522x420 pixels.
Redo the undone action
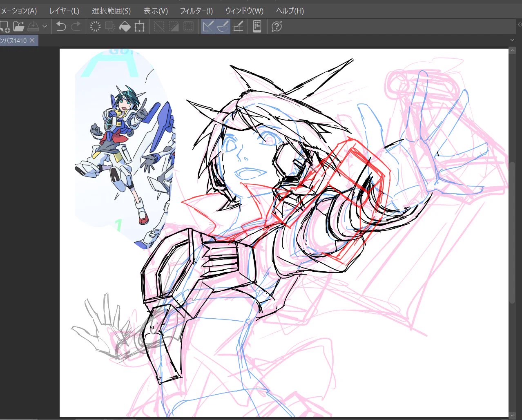coord(76,27)
